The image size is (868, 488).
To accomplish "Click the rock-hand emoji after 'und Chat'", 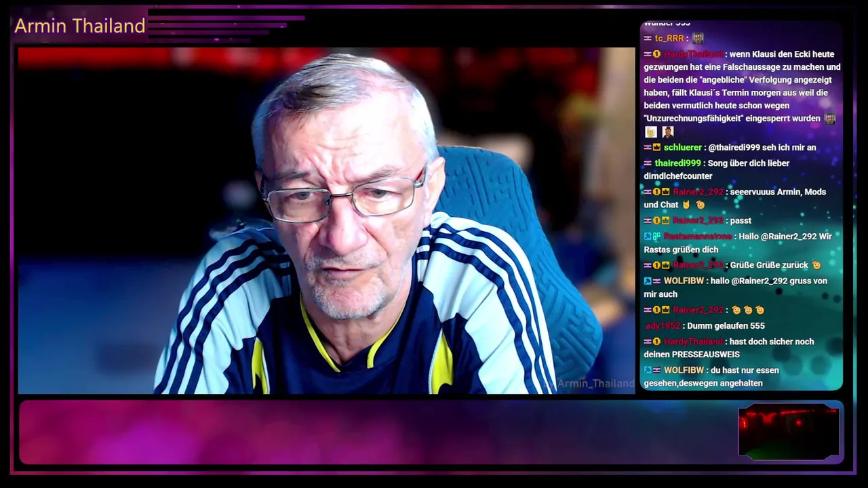I will pos(686,205).
